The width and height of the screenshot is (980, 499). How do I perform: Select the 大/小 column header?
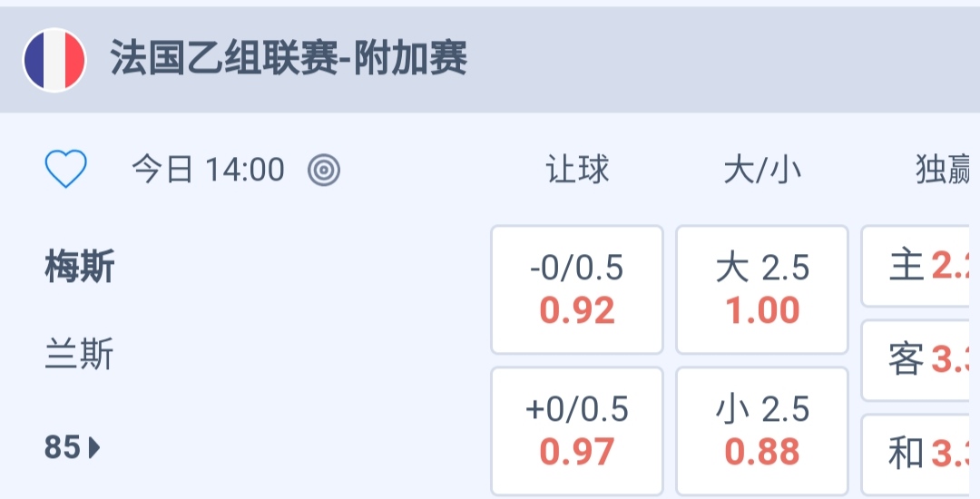[x=762, y=170]
